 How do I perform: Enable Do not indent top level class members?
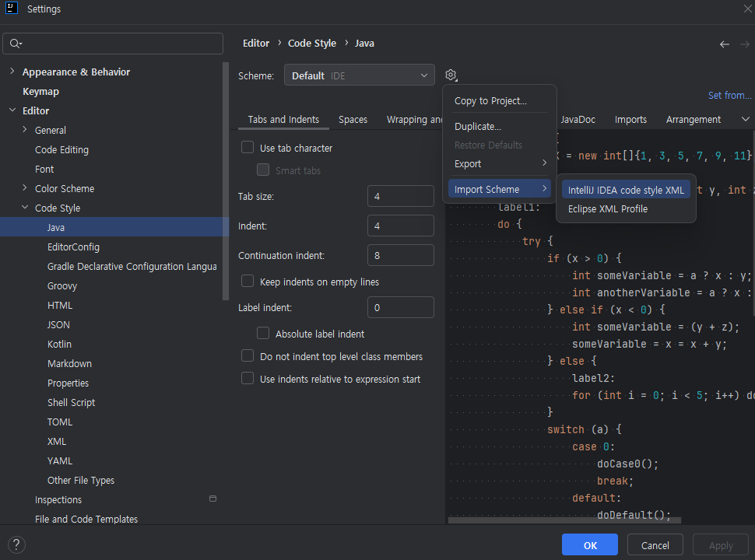tap(248, 355)
